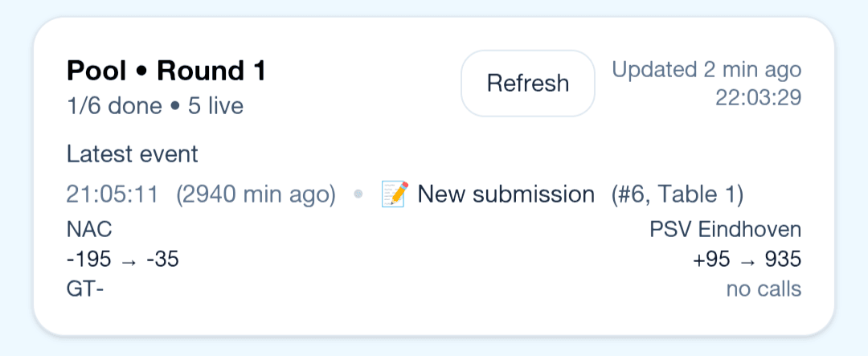Click PSV score change +95 → 935
This screenshot has width=868, height=356.
coord(747,260)
